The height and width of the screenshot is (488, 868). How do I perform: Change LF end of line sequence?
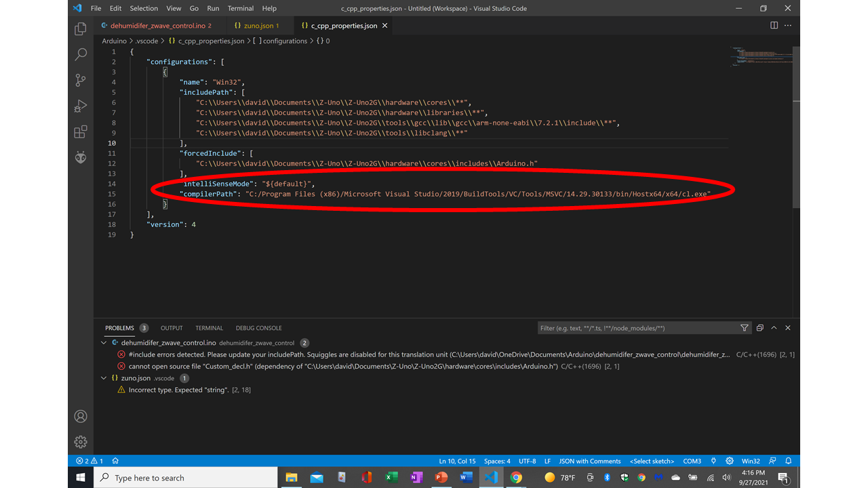[x=547, y=461]
